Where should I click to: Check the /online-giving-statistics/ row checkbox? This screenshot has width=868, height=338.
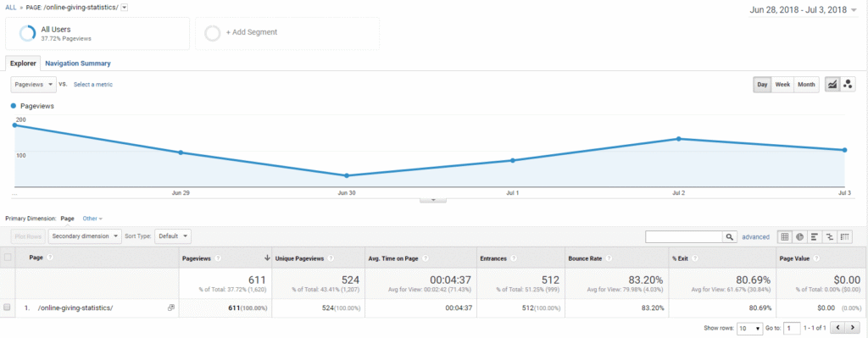click(x=8, y=307)
